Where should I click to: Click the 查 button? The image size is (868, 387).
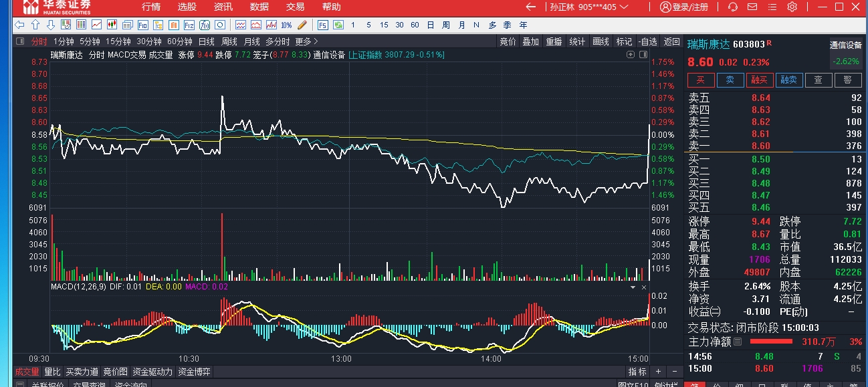point(819,80)
